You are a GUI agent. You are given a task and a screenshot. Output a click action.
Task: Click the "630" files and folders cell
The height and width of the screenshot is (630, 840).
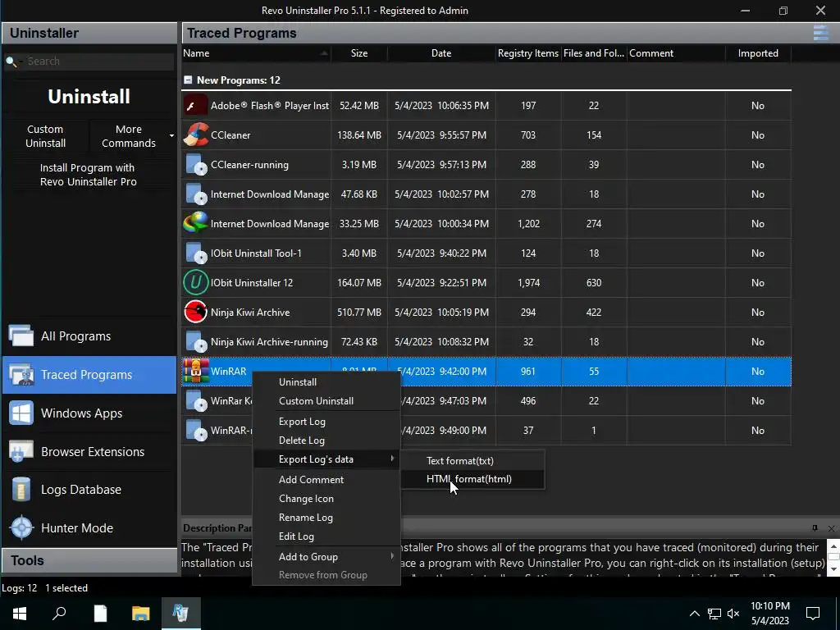point(594,282)
